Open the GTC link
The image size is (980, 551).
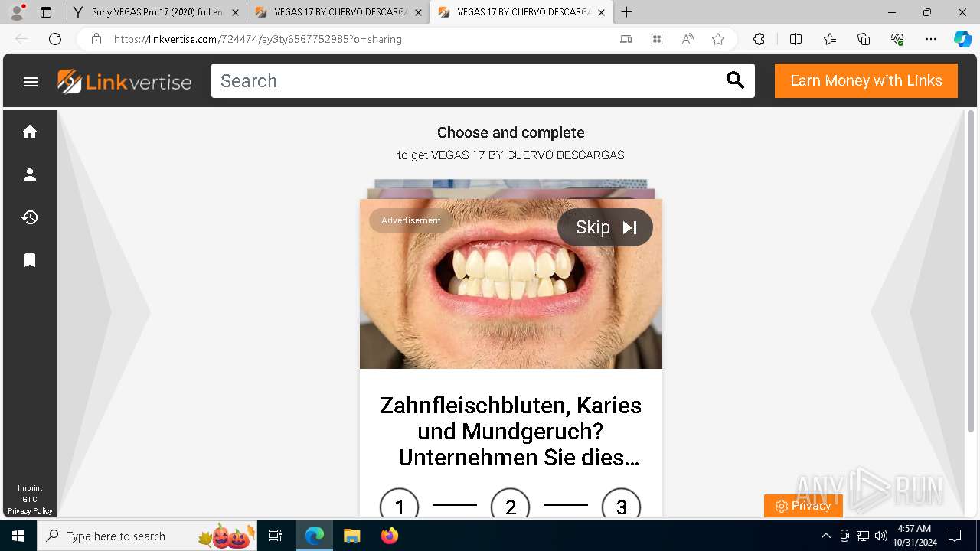[30, 500]
